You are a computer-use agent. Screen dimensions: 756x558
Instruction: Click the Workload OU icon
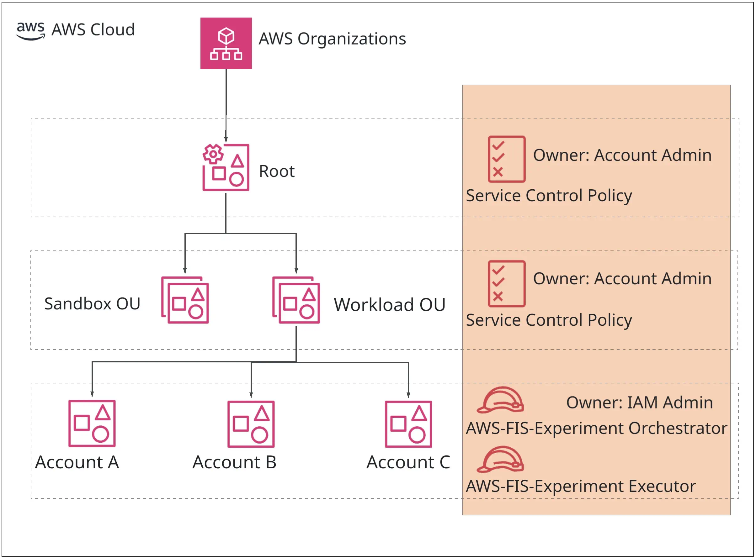click(296, 300)
